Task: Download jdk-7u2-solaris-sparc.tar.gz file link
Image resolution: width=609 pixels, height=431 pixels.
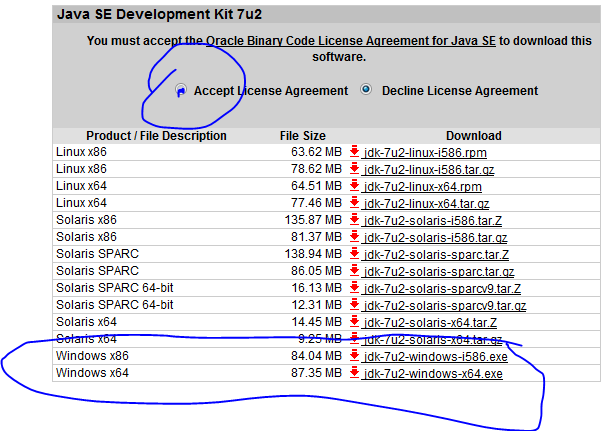Action: click(438, 272)
